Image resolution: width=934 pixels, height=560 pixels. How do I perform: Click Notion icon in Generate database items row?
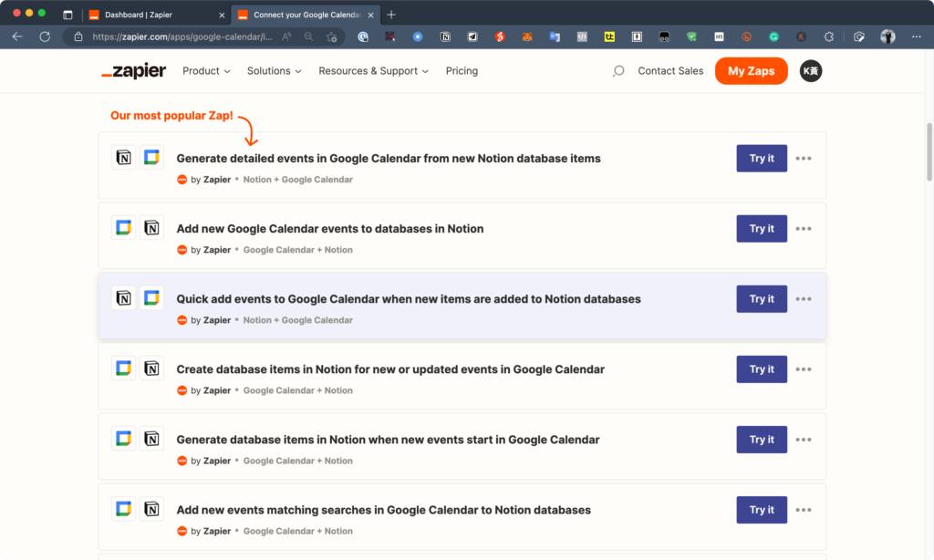(151, 439)
